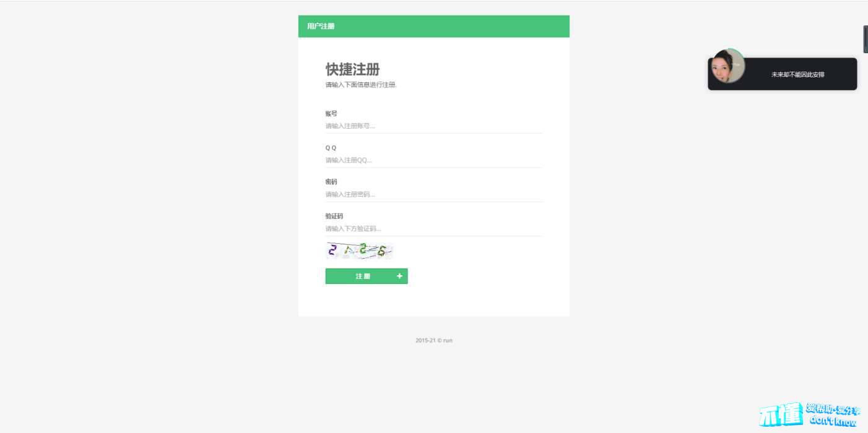Click the 验证码 field label
Image resolution: width=868 pixels, height=433 pixels.
pos(334,216)
